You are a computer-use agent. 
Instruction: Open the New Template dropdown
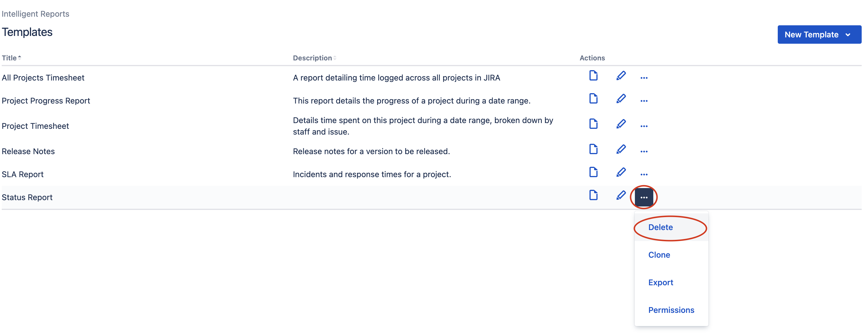click(819, 35)
